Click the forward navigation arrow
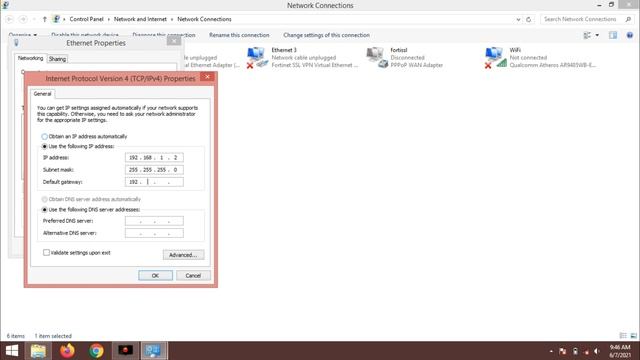This screenshot has width=640, height=360. [23, 19]
